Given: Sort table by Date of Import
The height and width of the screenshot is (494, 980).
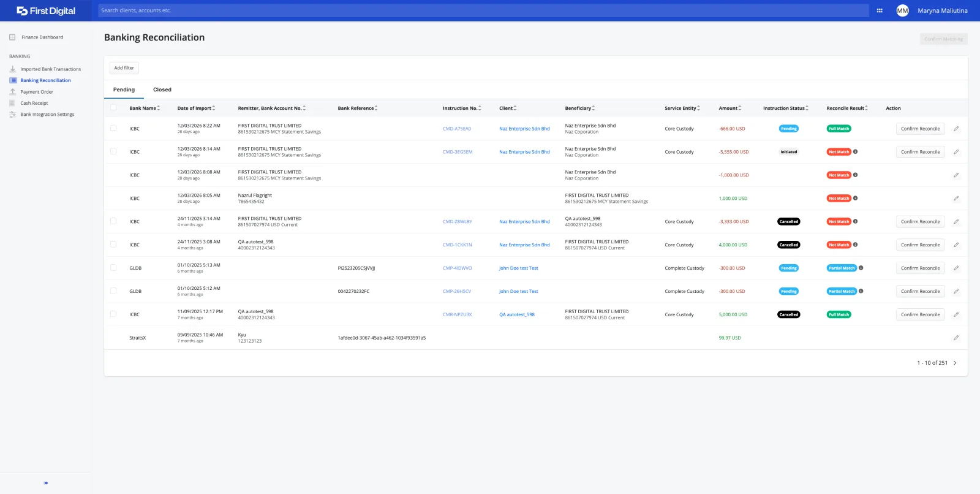Looking at the screenshot, I should tap(196, 108).
